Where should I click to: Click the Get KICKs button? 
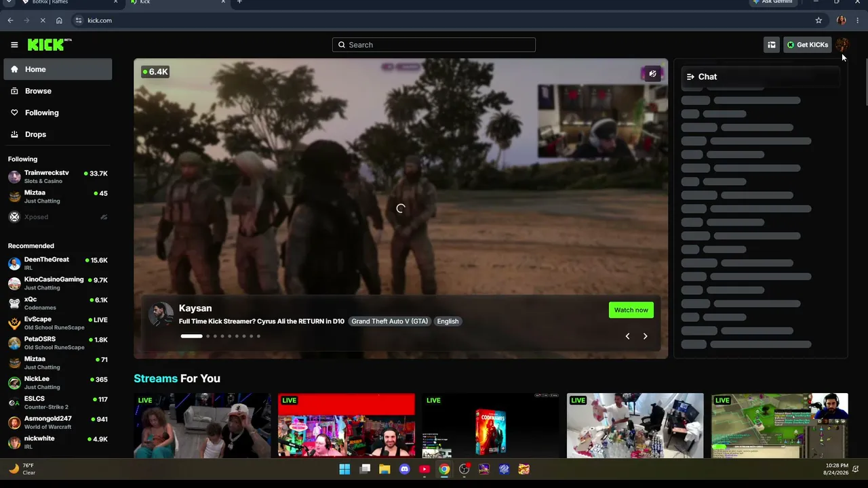pos(807,45)
